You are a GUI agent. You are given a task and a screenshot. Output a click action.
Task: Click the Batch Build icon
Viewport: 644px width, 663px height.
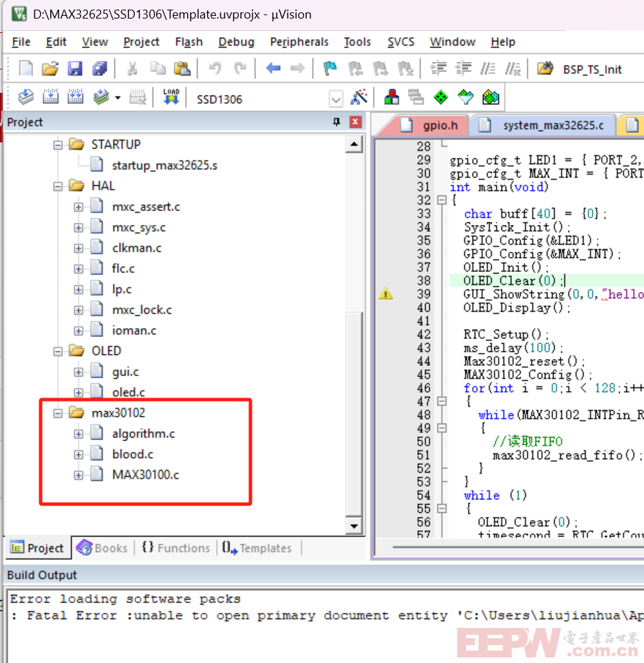click(x=101, y=97)
